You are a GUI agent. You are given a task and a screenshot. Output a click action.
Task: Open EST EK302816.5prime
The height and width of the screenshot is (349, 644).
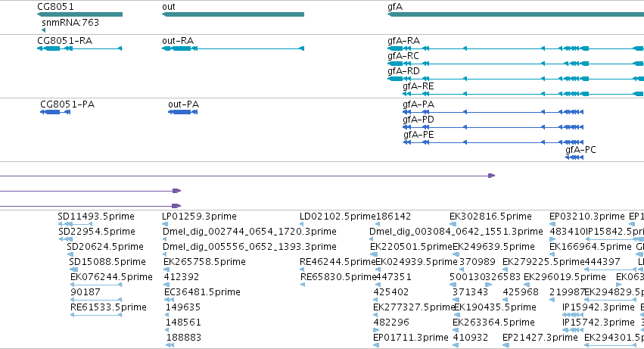tap(491, 217)
